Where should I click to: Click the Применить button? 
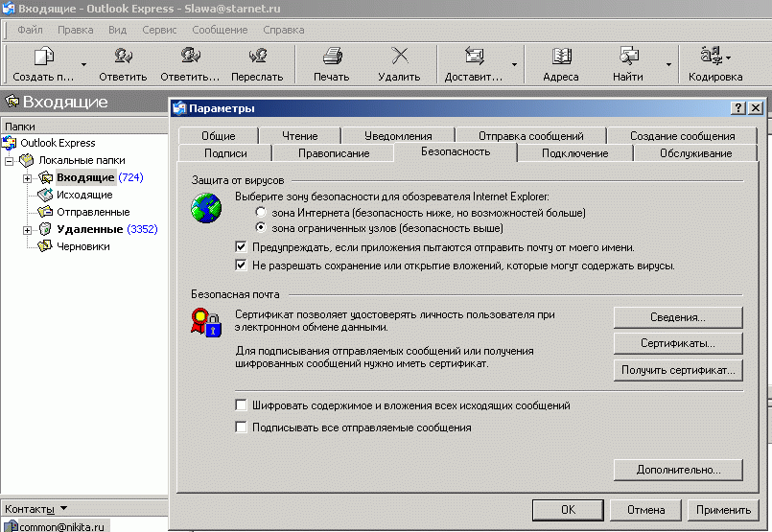(723, 510)
